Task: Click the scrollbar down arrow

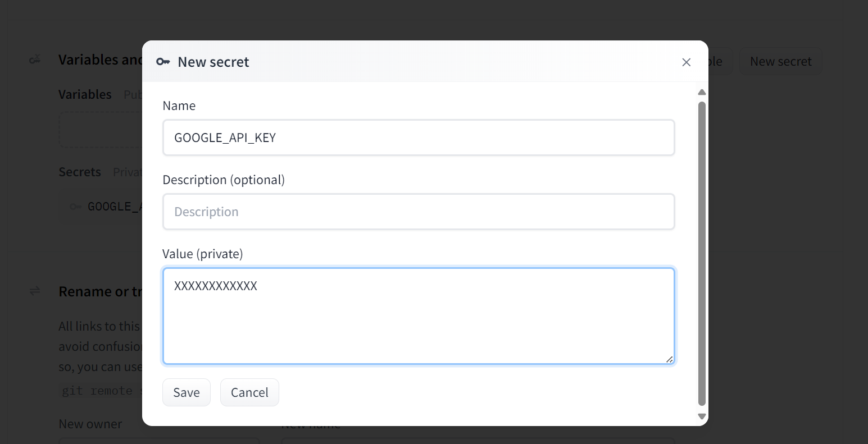Action: [702, 416]
